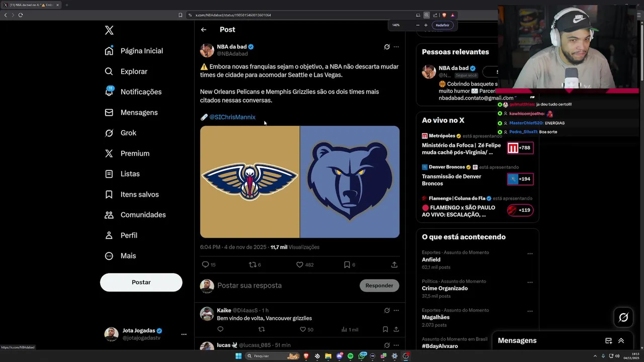Click the Responder button
This screenshot has height=362, width=644.
point(379,286)
